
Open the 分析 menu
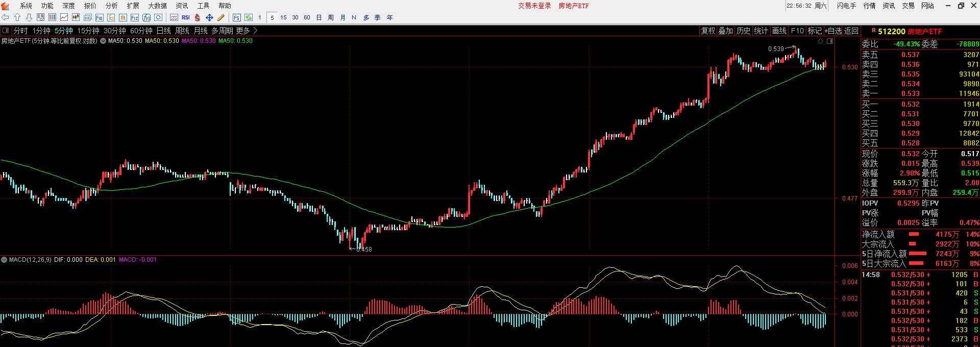point(111,6)
